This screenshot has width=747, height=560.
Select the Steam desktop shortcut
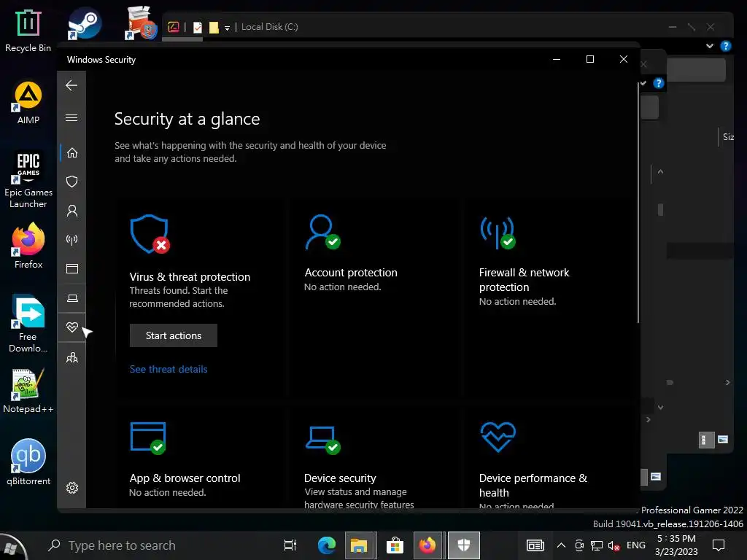pos(85,24)
